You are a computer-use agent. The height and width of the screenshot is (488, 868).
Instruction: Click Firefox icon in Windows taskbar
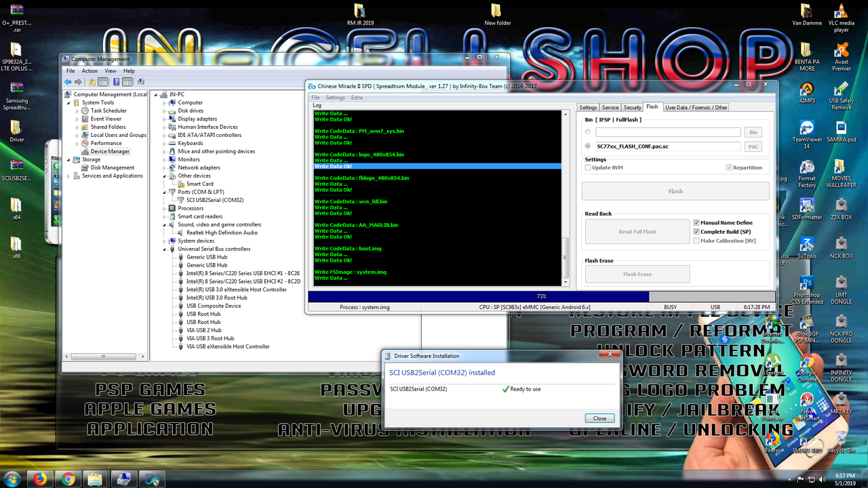(41, 479)
